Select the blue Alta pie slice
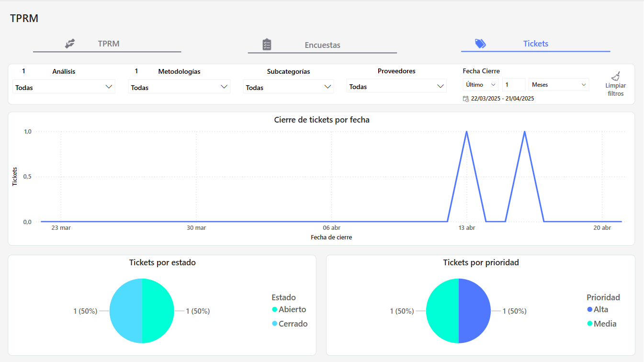This screenshot has height=362, width=644. click(475, 311)
